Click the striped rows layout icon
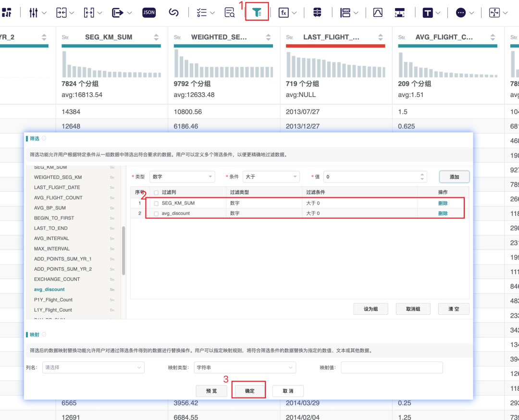Image resolution: width=519 pixels, height=420 pixels. [x=345, y=12]
